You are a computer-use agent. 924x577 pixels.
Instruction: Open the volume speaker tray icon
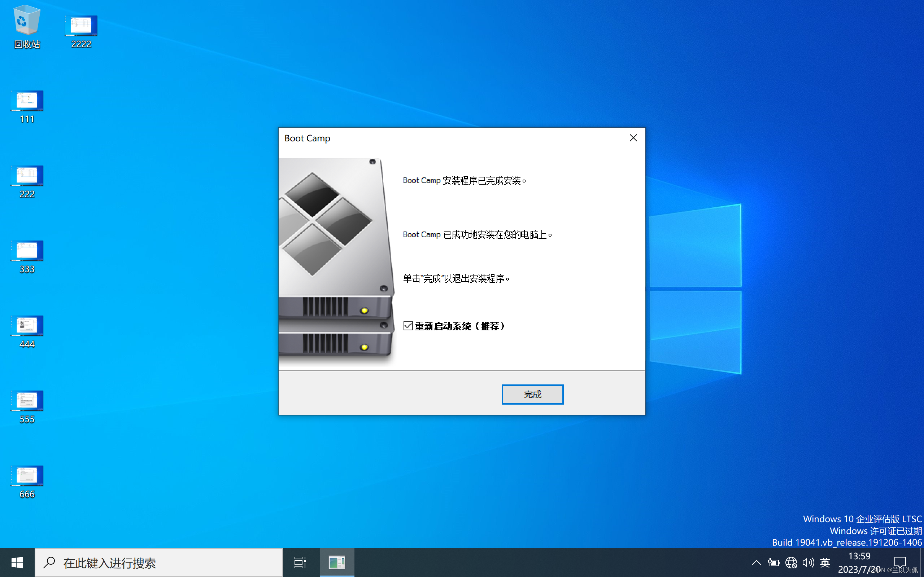point(808,563)
